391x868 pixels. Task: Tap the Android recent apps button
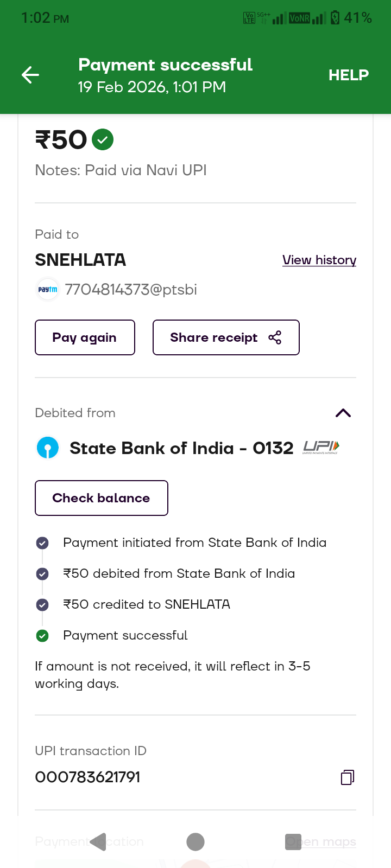293,842
